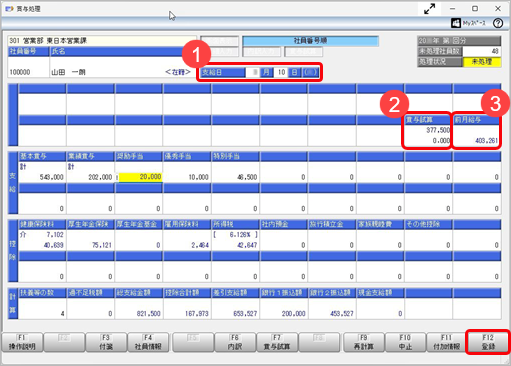Click income tax rate 6.126%
Image resolution: width=511 pixels, height=366 pixels.
coord(240,235)
